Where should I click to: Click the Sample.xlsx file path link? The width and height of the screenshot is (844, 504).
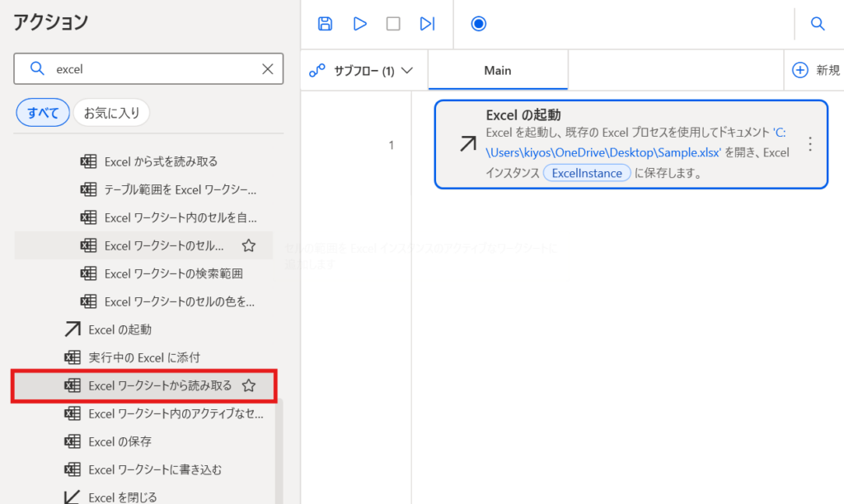click(603, 152)
